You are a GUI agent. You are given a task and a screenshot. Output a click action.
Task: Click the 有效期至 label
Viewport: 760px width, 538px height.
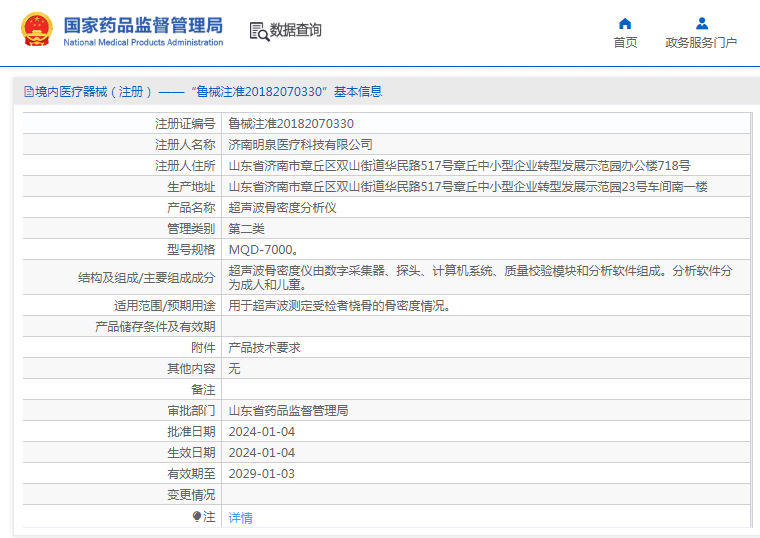[x=191, y=474]
